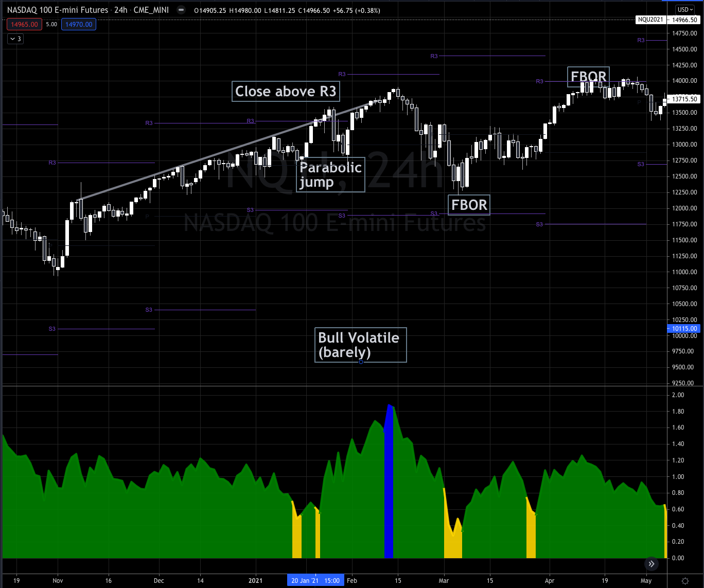The height and width of the screenshot is (588, 704).
Task: Jump to the latest bar with the double-arrow button
Action: coord(651,564)
